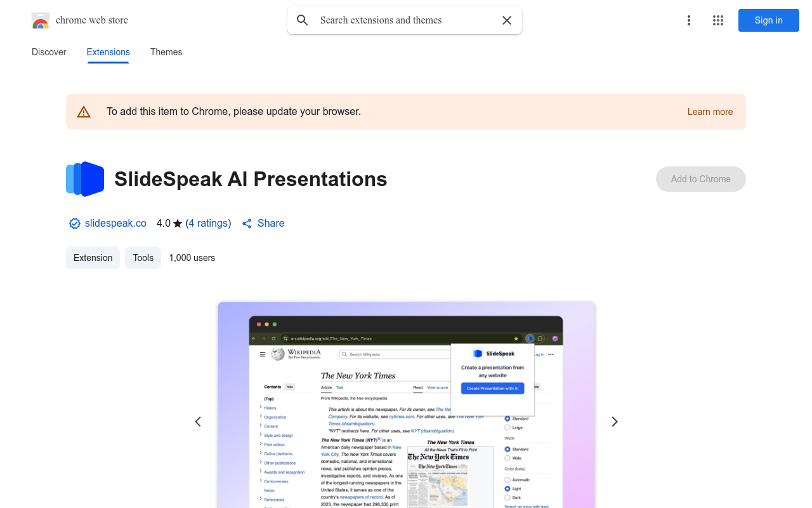Select the Extensions tab
This screenshot has width=812, height=508.
[108, 52]
